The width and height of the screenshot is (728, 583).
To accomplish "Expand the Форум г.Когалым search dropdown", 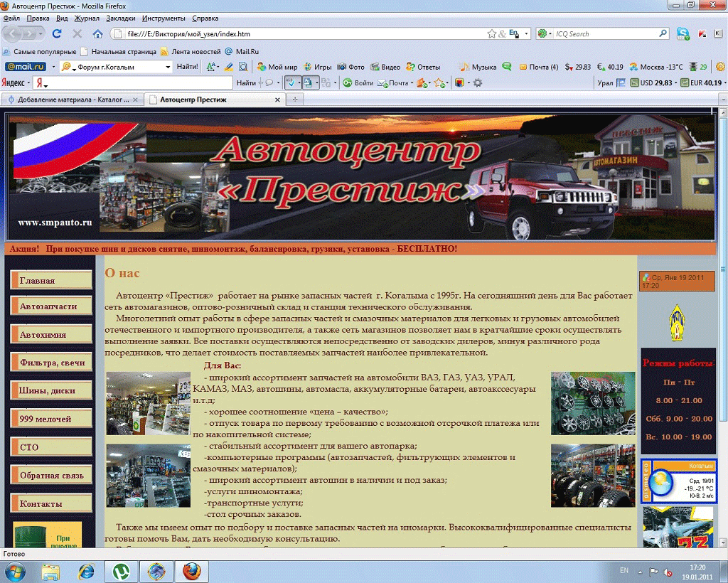I will [x=168, y=67].
